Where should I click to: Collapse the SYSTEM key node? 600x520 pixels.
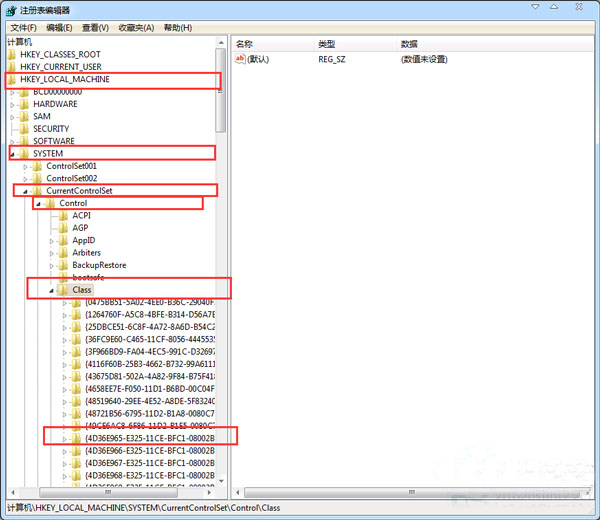click(x=12, y=154)
